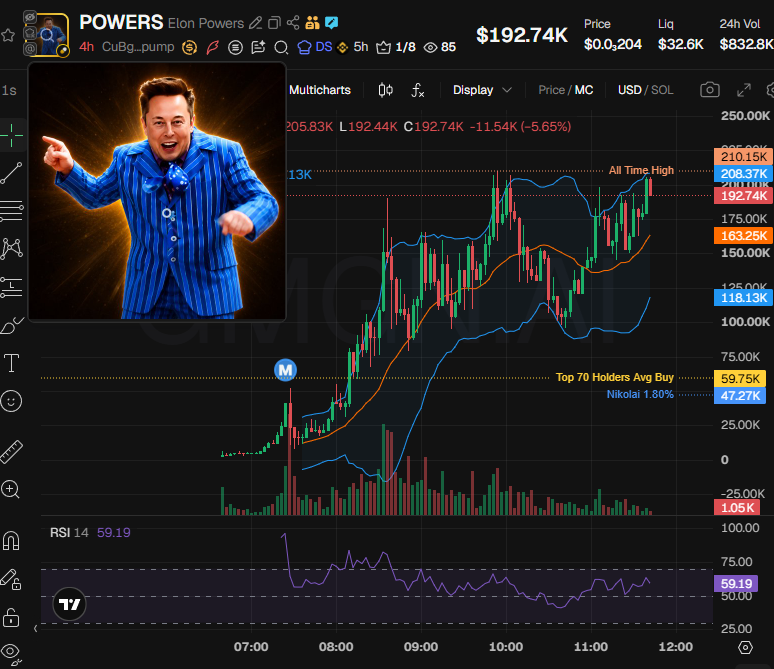Open the emoji icons tool
This screenshot has width=774, height=669.
[x=11, y=401]
